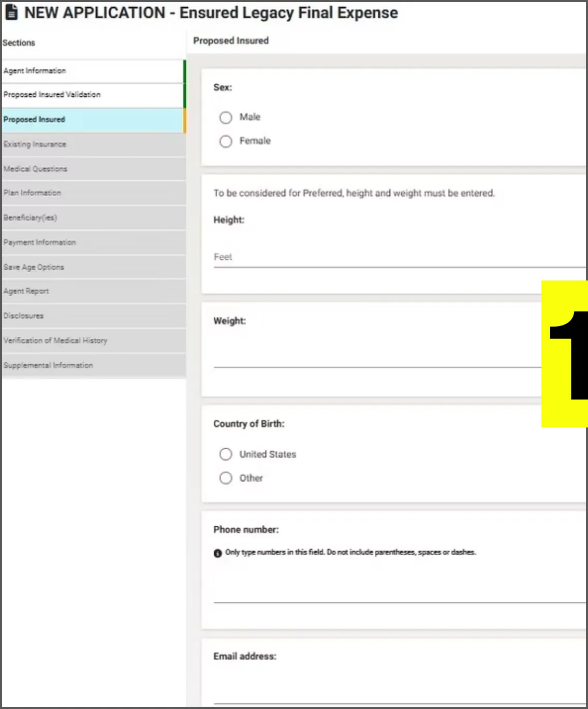The height and width of the screenshot is (709, 588).
Task: Select the Proposed Insured section
Action: tap(93, 120)
